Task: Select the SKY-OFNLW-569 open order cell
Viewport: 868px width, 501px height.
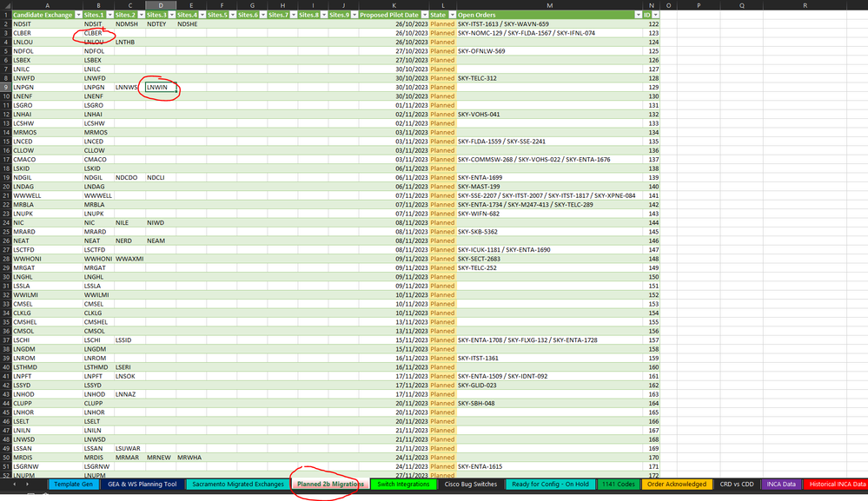Action: tap(550, 51)
